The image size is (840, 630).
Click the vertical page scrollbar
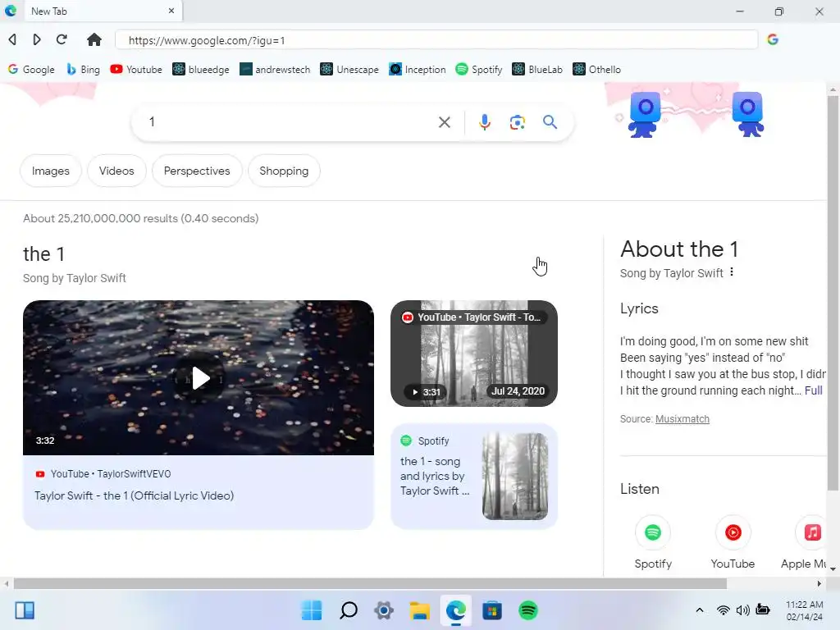(x=833, y=292)
